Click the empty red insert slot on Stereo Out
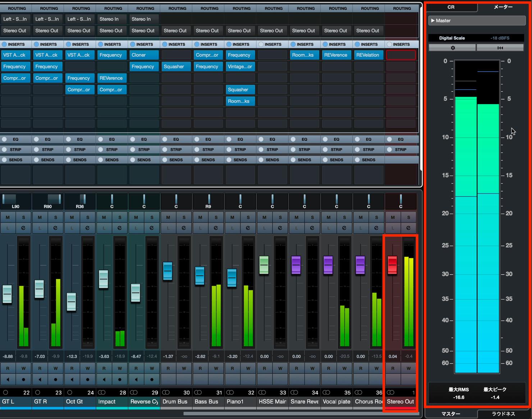The width and height of the screenshot is (532, 419). point(401,55)
